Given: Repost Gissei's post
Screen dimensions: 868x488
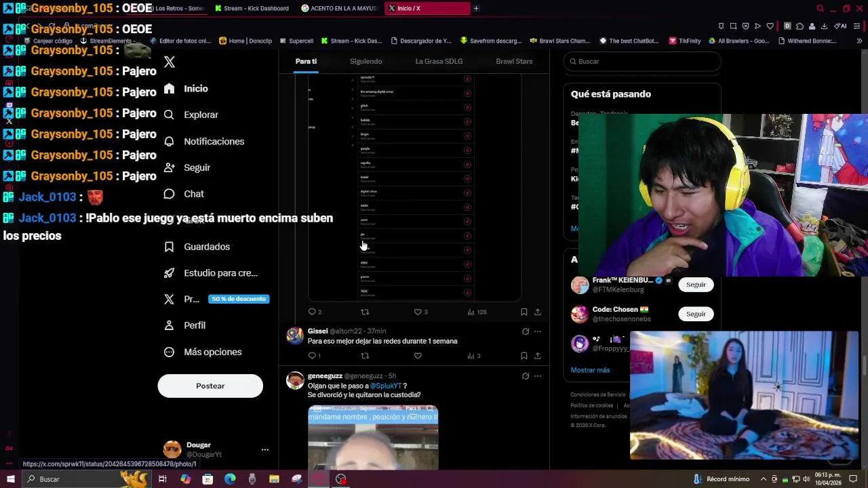Looking at the screenshot, I should (365, 356).
